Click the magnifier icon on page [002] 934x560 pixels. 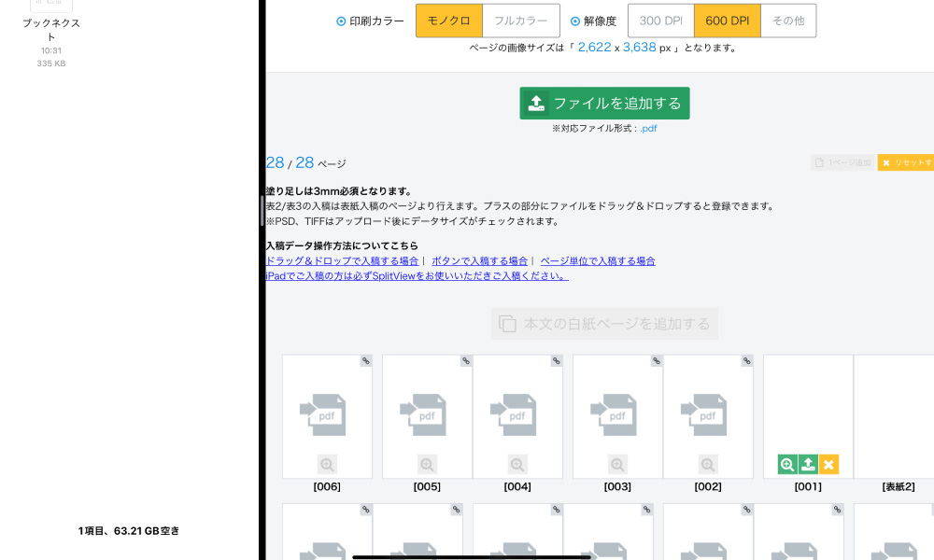click(x=708, y=464)
